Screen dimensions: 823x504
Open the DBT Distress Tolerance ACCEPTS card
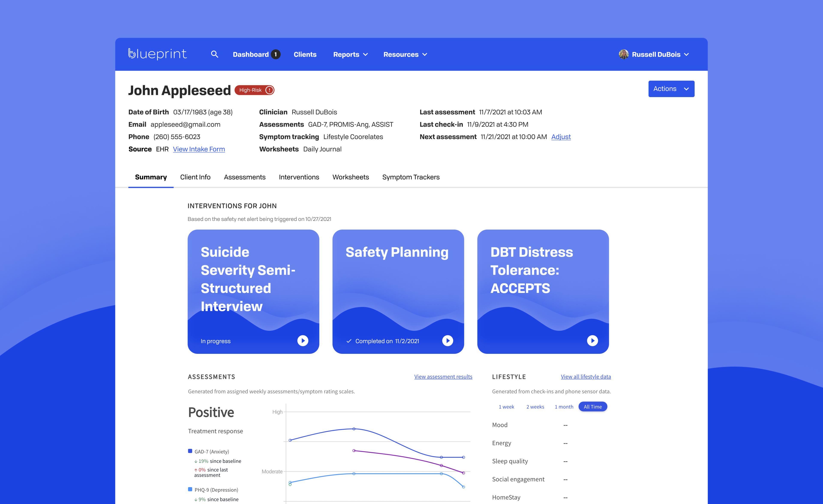pyautogui.click(x=543, y=291)
